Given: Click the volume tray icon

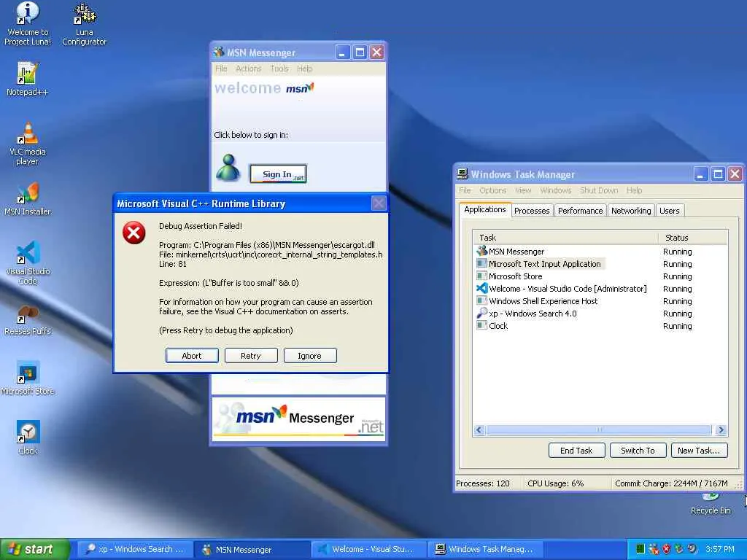Looking at the screenshot, I should click(692, 549).
